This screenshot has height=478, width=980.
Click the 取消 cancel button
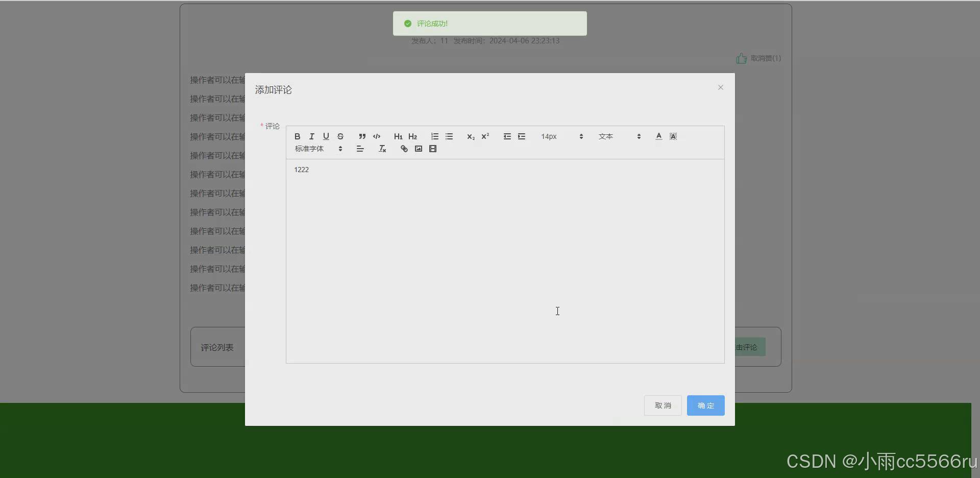663,405
